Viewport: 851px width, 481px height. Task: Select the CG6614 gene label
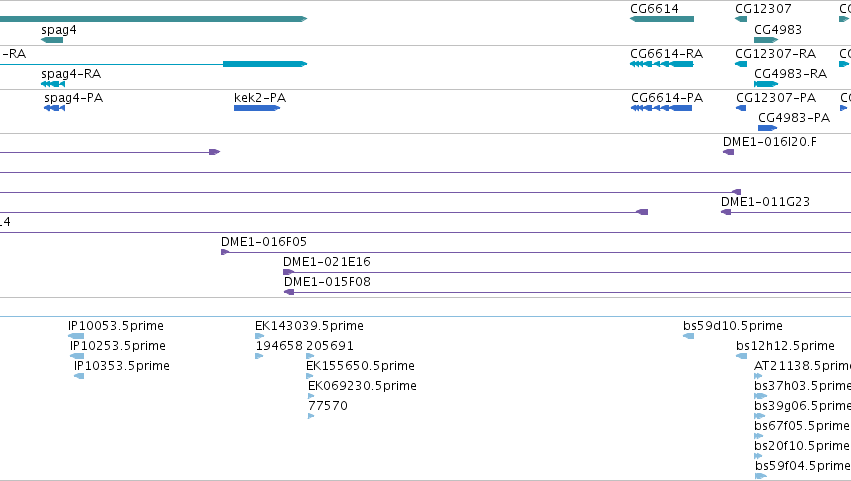pos(654,9)
